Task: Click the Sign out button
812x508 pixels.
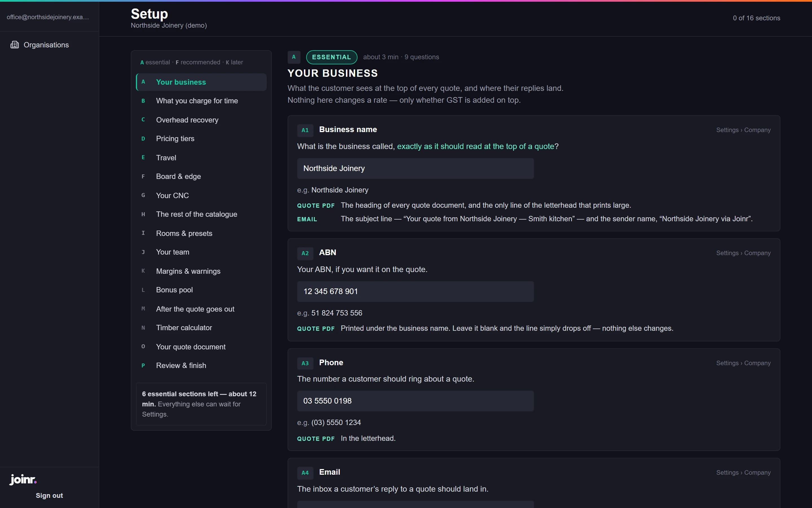Action: point(49,496)
